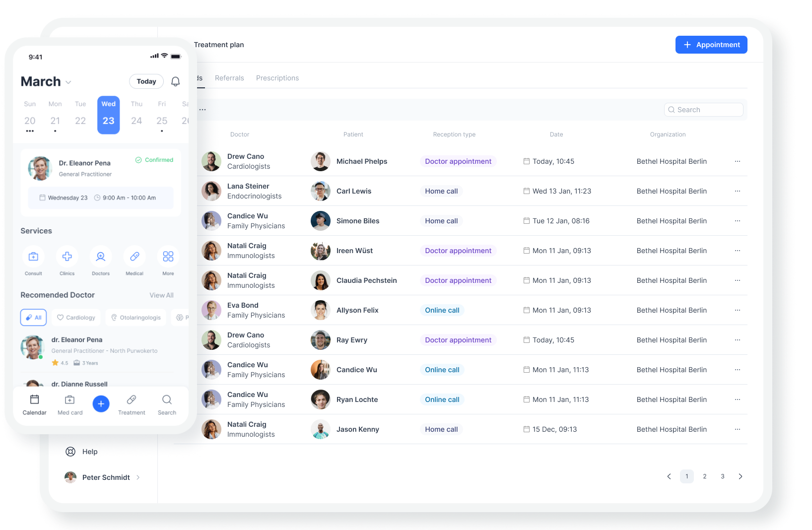Open View All recommended doctors

(x=162, y=295)
